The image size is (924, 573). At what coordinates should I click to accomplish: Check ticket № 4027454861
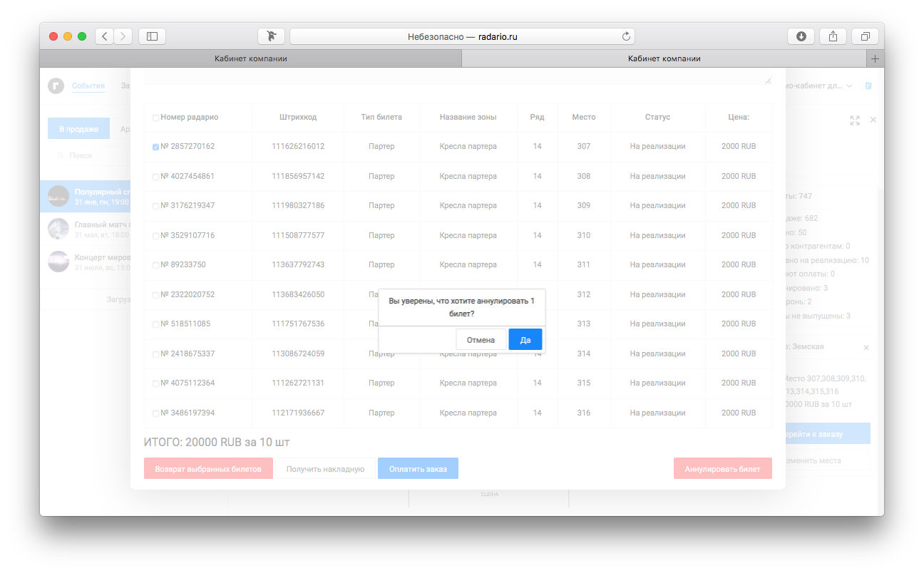point(155,177)
